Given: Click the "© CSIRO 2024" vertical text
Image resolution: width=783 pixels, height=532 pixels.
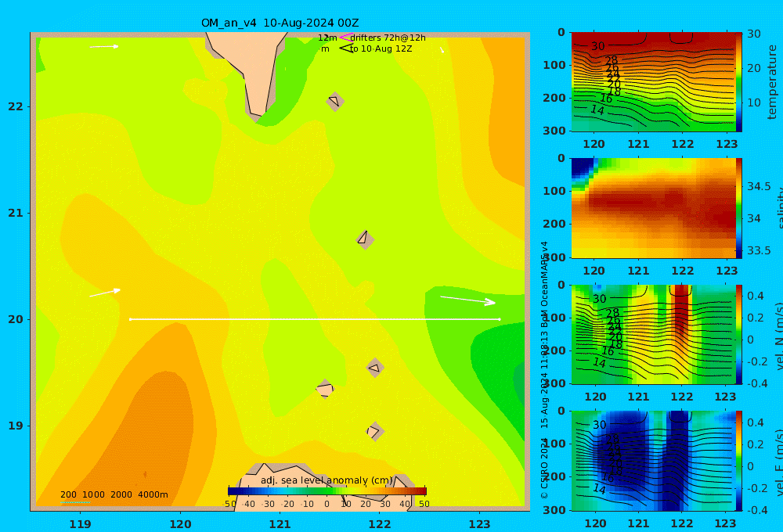Looking at the screenshot, I should pyautogui.click(x=544, y=468).
